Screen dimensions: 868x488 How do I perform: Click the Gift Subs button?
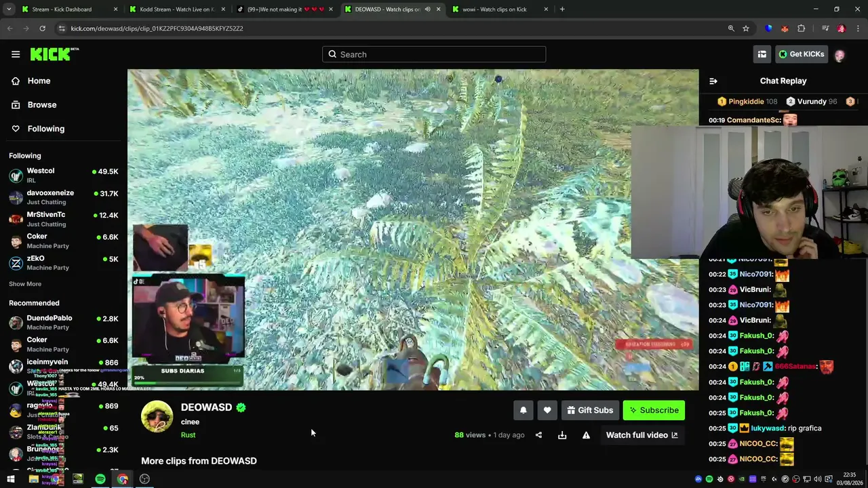pyautogui.click(x=590, y=410)
